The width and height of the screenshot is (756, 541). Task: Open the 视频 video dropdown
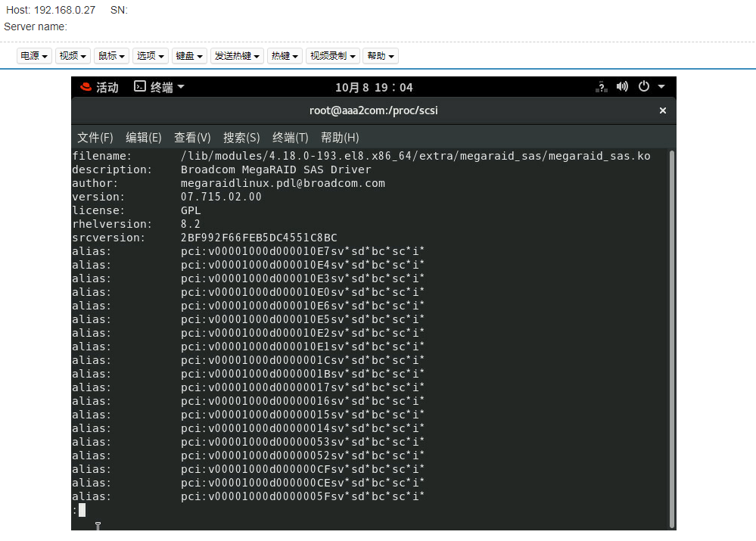73,56
